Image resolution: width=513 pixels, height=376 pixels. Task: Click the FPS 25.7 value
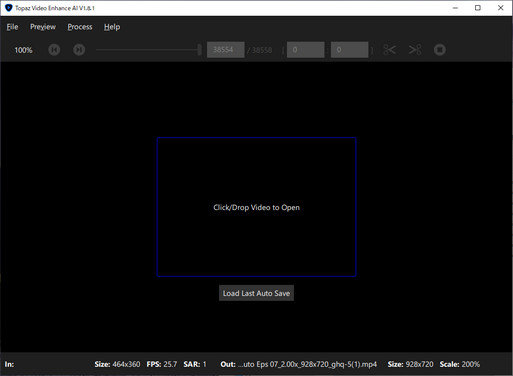(x=170, y=364)
